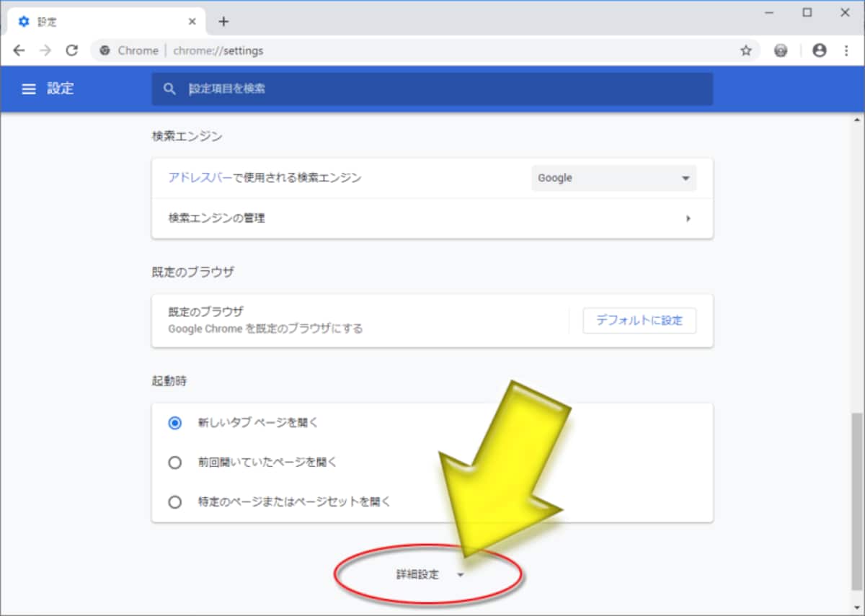Click the 起動時 section heading
This screenshot has height=616, width=865.
click(169, 381)
